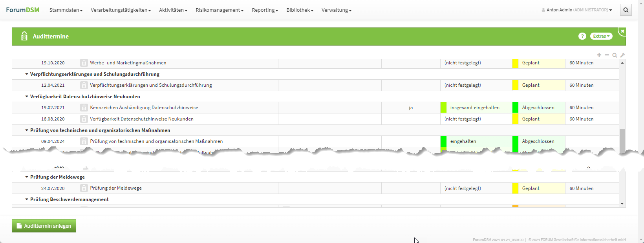Click 60 Minuten in 18.08.2020 row
644x243 pixels.
pyautogui.click(x=582, y=119)
